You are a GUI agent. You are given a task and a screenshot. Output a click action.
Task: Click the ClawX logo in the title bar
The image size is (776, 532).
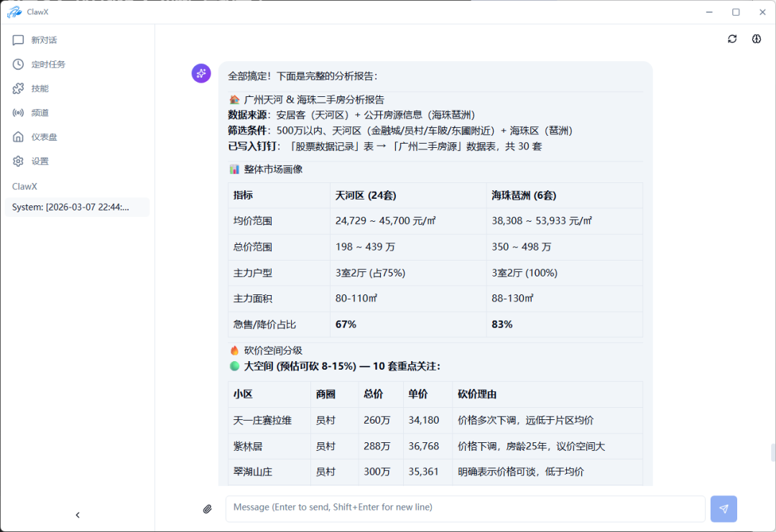14,11
